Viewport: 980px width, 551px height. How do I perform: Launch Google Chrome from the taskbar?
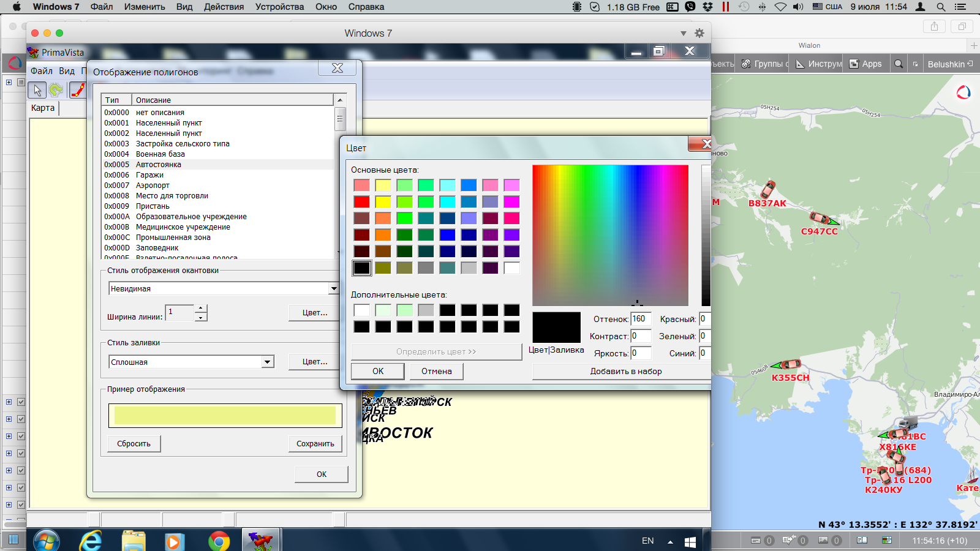tap(219, 541)
